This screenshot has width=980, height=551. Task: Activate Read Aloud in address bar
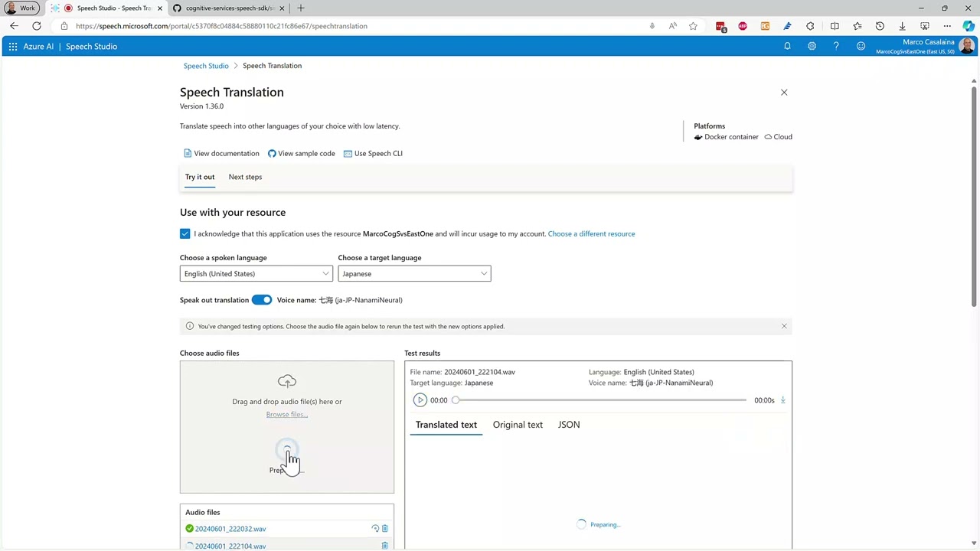(672, 26)
